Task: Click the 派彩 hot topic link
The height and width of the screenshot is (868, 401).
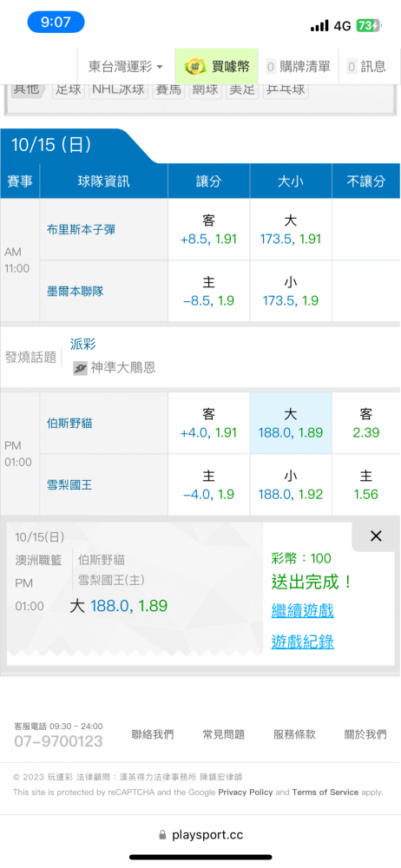Action: (x=83, y=345)
